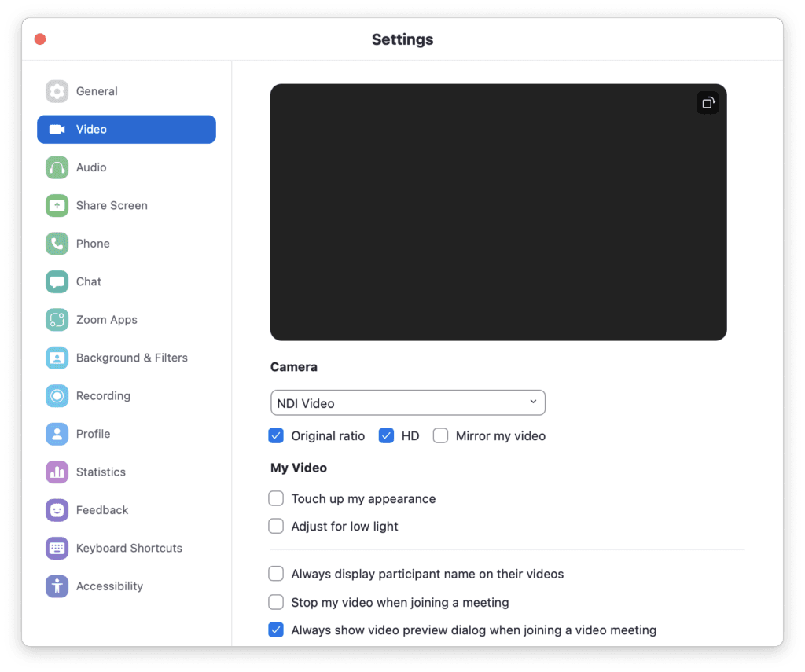Click the General gear icon
Screen dimensions: 805x672
click(57, 91)
